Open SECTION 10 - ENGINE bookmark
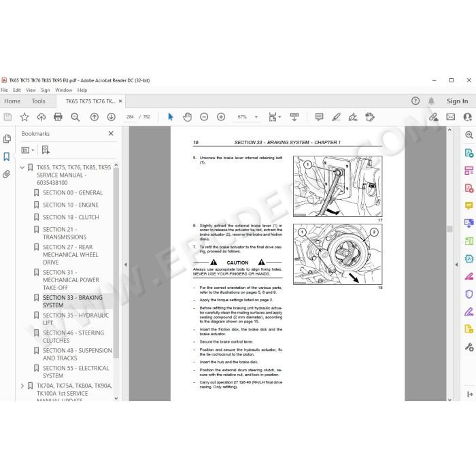The width and height of the screenshot is (476, 476). tap(71, 205)
